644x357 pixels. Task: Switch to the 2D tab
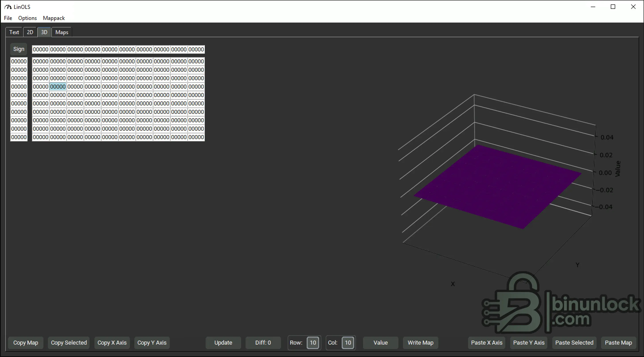click(30, 32)
